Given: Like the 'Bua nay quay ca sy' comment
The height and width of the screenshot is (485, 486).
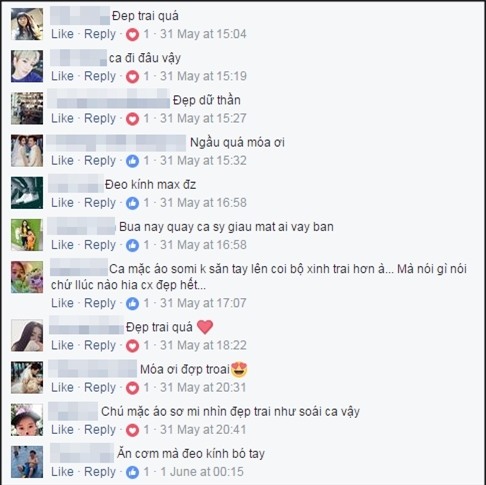Looking at the screenshot, I should (62, 245).
